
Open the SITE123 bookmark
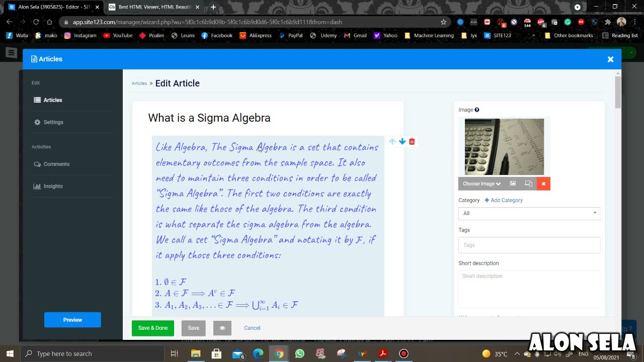pyautogui.click(x=498, y=36)
